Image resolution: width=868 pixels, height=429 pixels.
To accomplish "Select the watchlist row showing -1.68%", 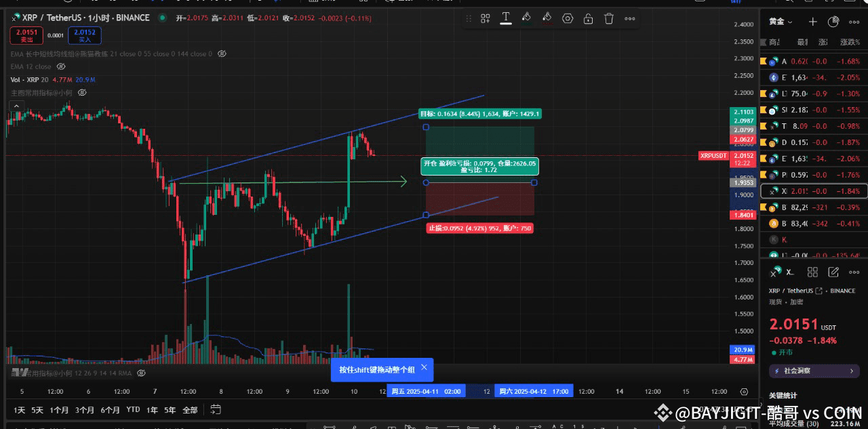I will coord(814,61).
